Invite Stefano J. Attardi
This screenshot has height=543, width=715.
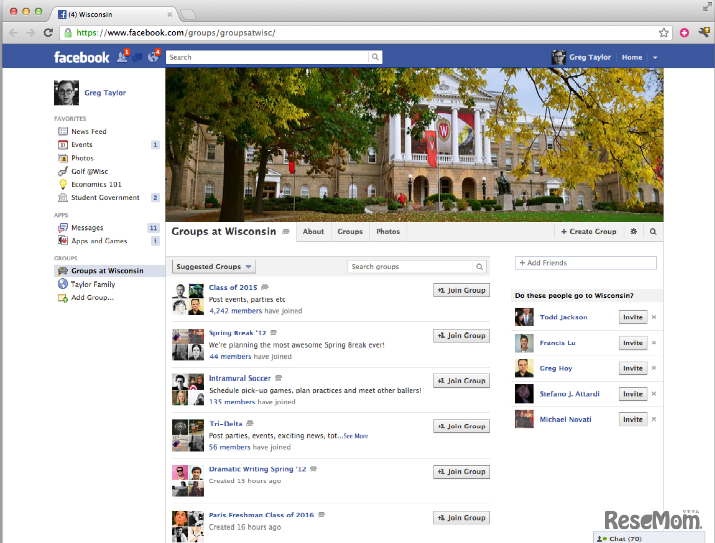[x=633, y=393]
